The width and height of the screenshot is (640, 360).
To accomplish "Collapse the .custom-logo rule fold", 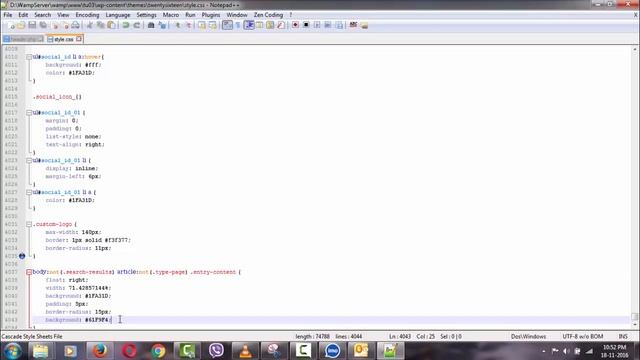I will pyautogui.click(x=29, y=224).
